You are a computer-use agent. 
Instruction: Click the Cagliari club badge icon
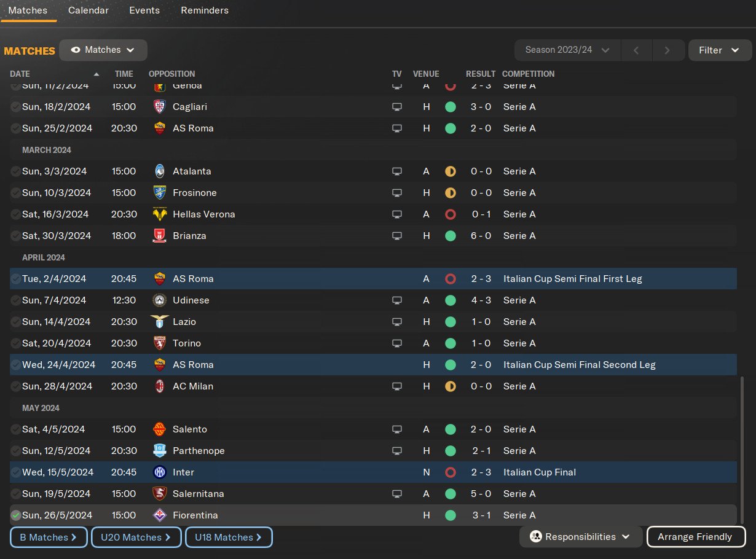(x=159, y=106)
